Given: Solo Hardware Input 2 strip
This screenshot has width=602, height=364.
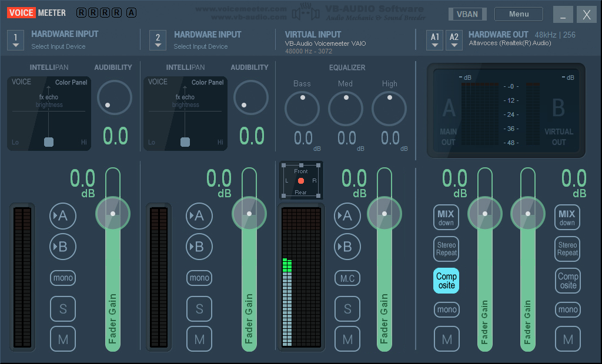Looking at the screenshot, I should pos(199,309).
